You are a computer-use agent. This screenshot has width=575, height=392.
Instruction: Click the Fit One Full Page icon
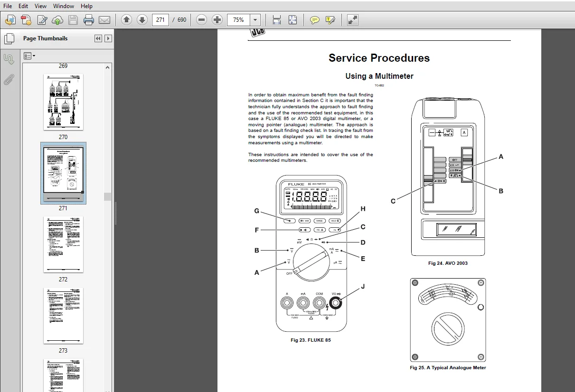pyautogui.click(x=292, y=20)
